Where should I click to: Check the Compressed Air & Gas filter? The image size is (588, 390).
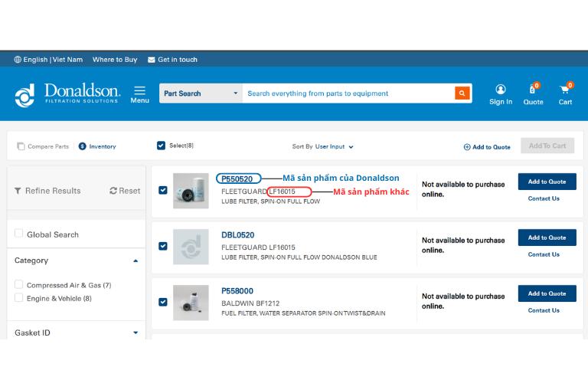pos(18,284)
